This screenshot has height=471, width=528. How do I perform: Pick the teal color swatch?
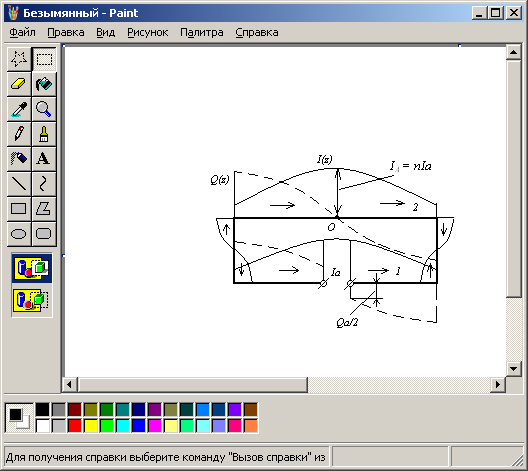coord(123,410)
